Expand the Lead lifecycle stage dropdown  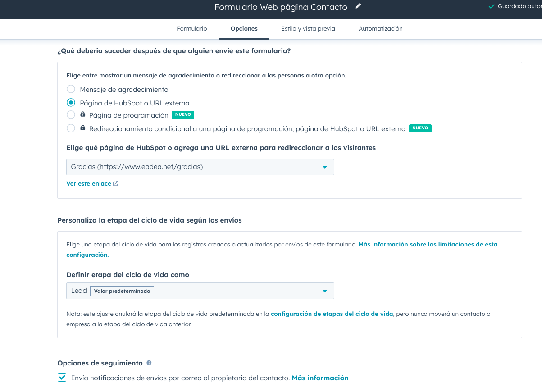(x=200, y=291)
